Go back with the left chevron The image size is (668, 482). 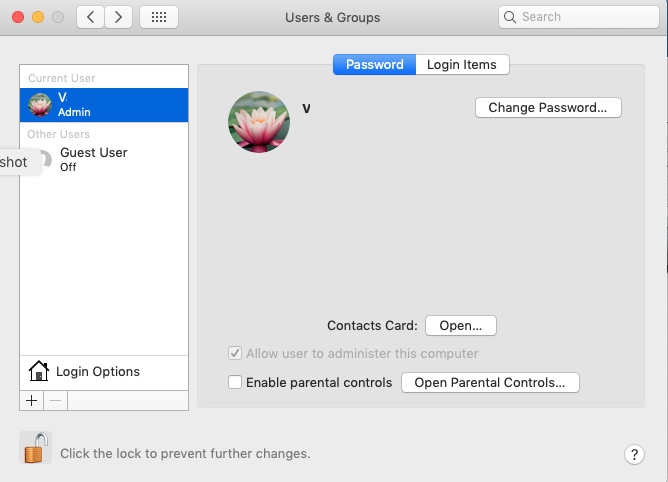point(91,17)
